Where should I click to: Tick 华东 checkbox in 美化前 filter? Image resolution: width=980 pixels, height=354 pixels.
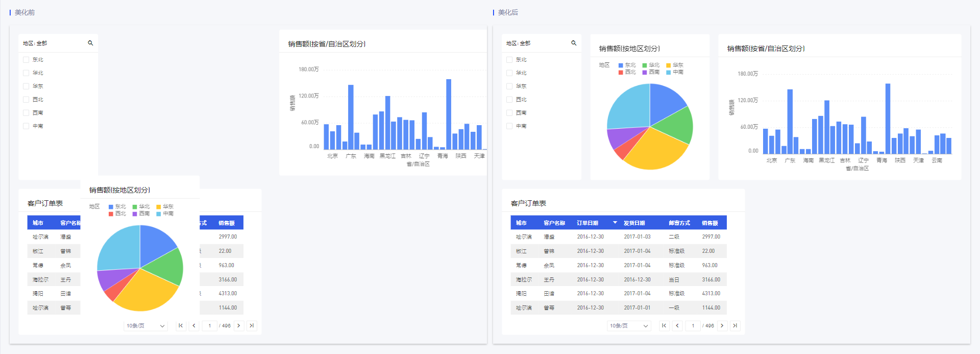[x=26, y=86]
